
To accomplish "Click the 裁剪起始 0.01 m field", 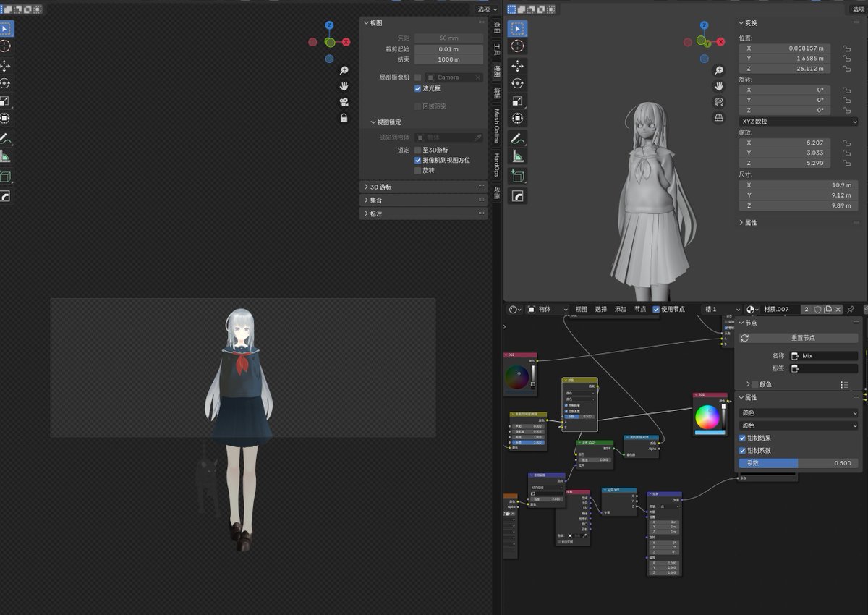I will click(449, 49).
